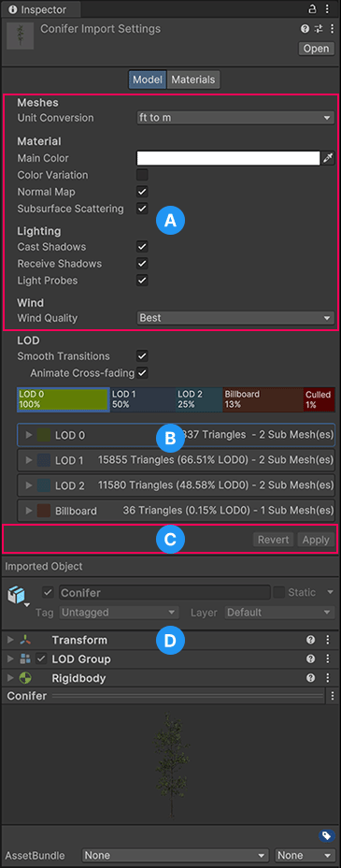
Task: Select Billboard segment in LOD bar
Action: tap(263, 399)
